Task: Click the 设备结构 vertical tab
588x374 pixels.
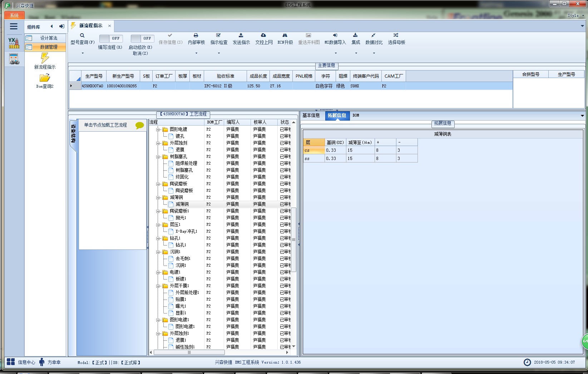Action: coord(73,133)
